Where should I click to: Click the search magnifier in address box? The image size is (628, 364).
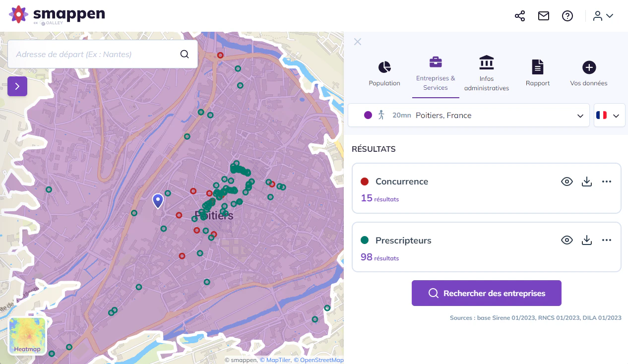(185, 54)
